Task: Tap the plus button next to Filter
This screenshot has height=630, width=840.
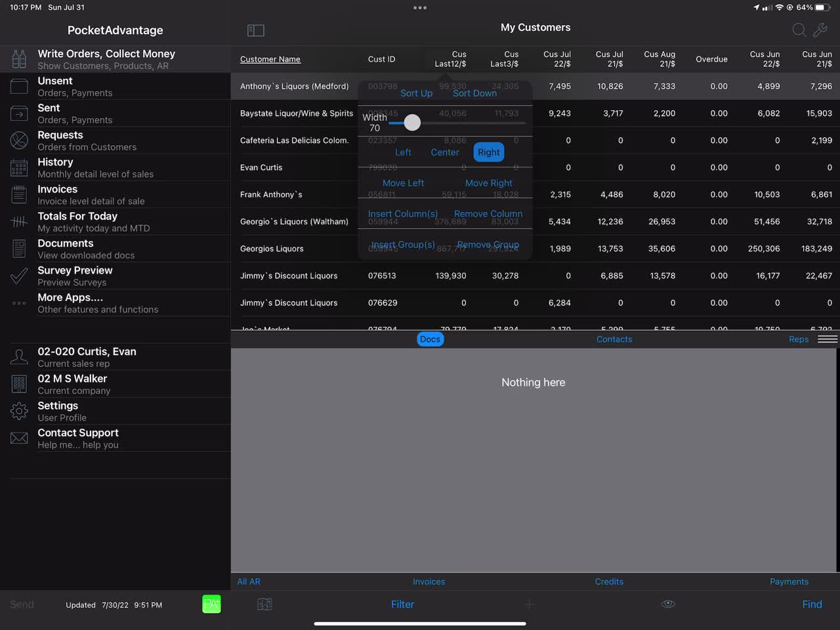Action: coord(529,604)
